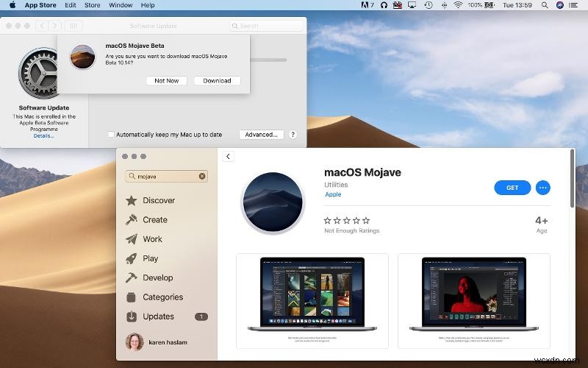Click the Mojave desert icon in dialog
Image resolution: width=588 pixels, height=368 pixels.
click(x=83, y=57)
